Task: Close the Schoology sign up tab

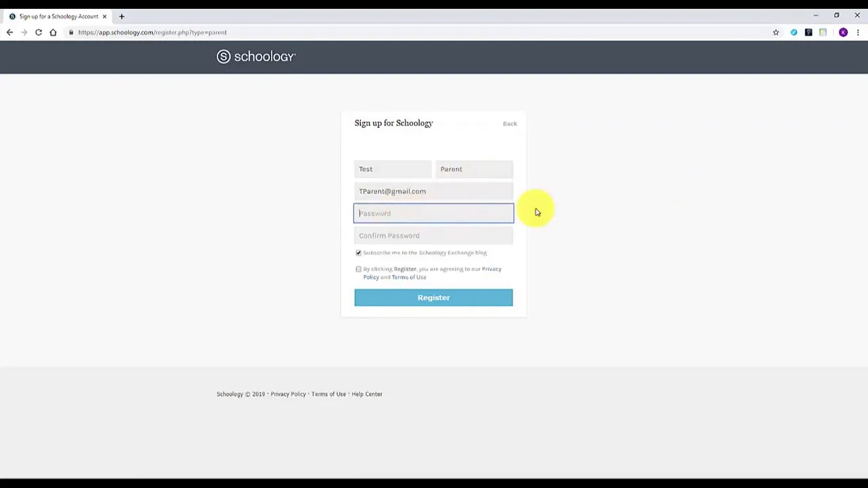Action: click(104, 16)
